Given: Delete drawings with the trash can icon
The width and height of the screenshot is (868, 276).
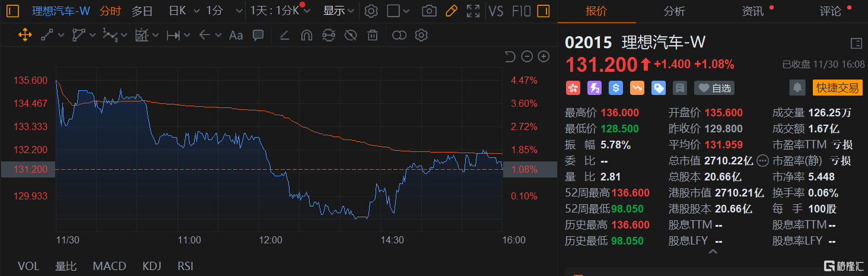Looking at the screenshot, I should [372, 36].
